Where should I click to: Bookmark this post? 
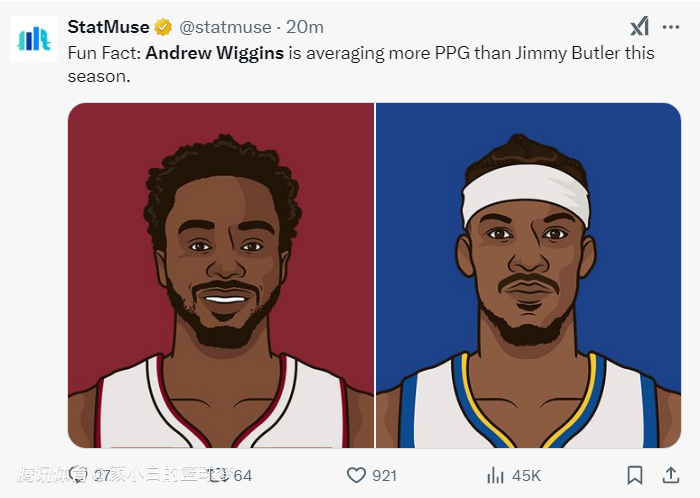[x=634, y=475]
